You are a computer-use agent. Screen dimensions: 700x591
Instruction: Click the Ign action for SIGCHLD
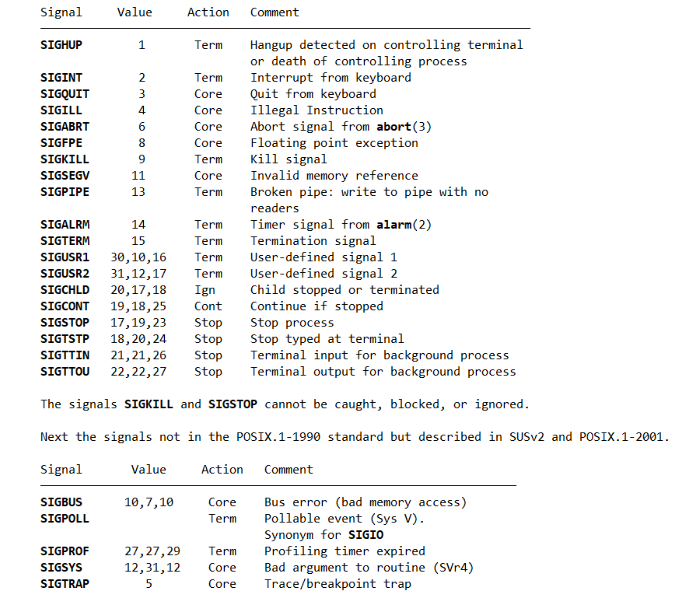pyautogui.click(x=205, y=290)
